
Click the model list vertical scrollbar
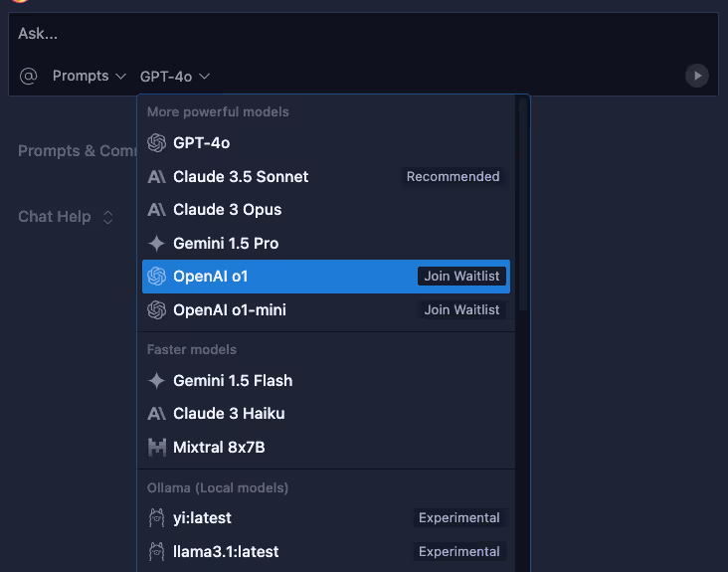523,204
